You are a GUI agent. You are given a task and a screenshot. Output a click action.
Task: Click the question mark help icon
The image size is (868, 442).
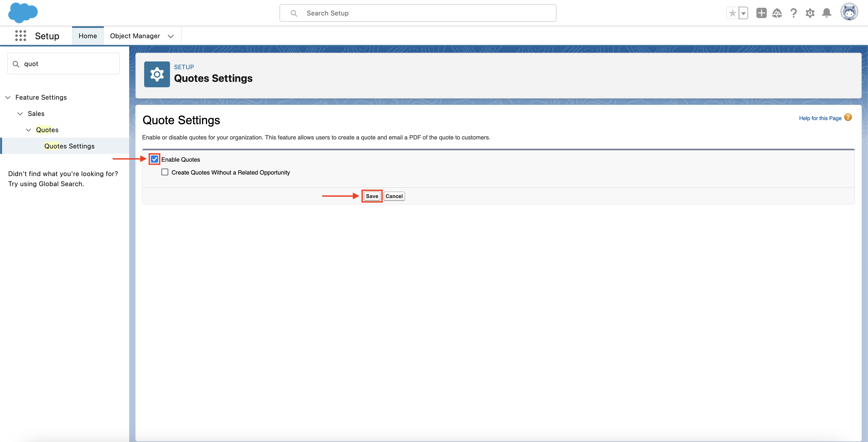794,13
